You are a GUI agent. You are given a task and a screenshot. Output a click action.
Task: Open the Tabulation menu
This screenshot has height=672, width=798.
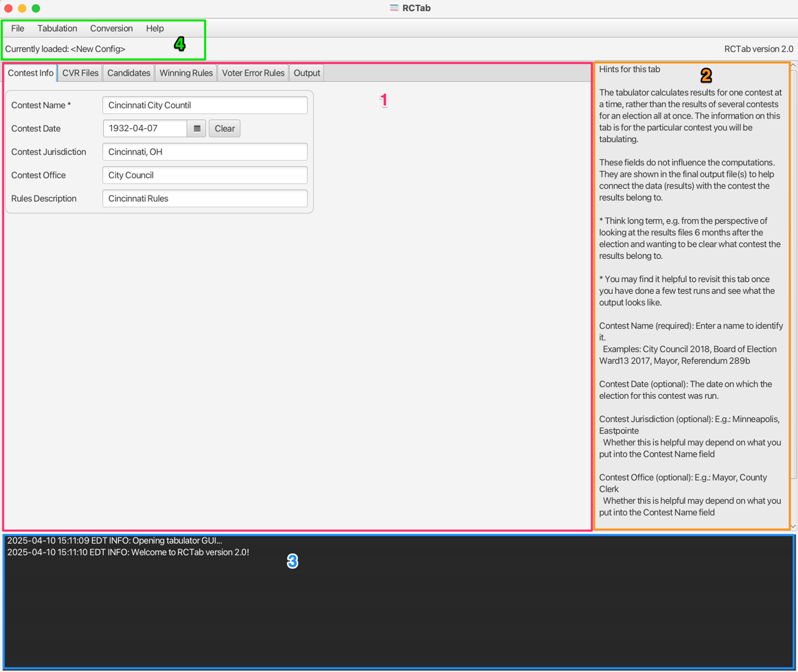click(58, 29)
